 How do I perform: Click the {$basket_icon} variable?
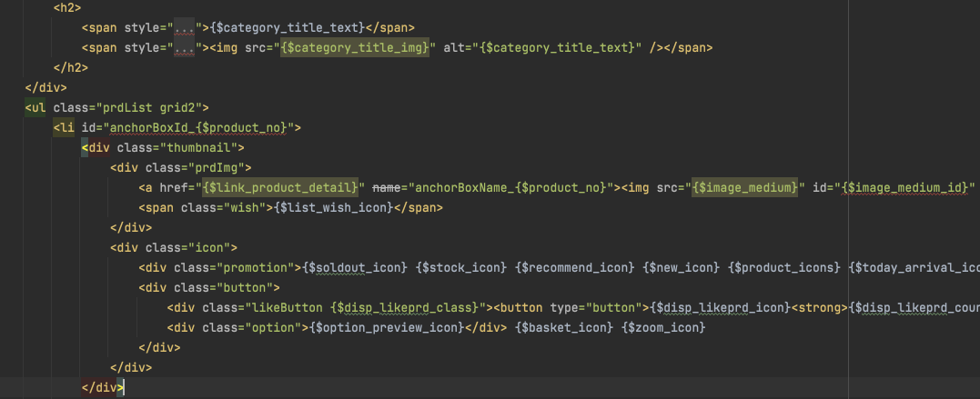[564, 327]
